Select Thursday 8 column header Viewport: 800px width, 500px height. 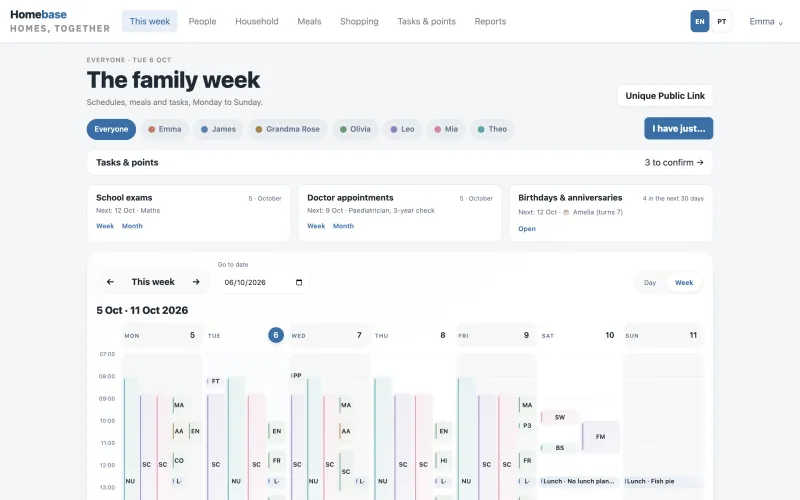(413, 335)
